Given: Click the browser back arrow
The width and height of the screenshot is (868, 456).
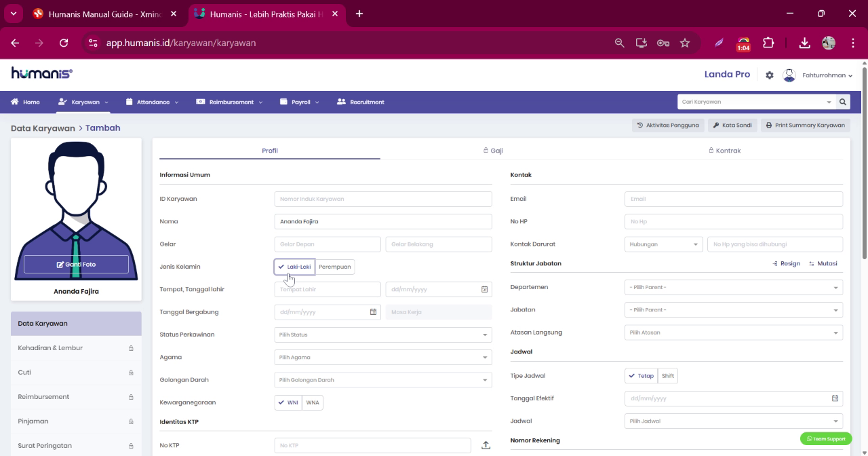Looking at the screenshot, I should tap(15, 43).
